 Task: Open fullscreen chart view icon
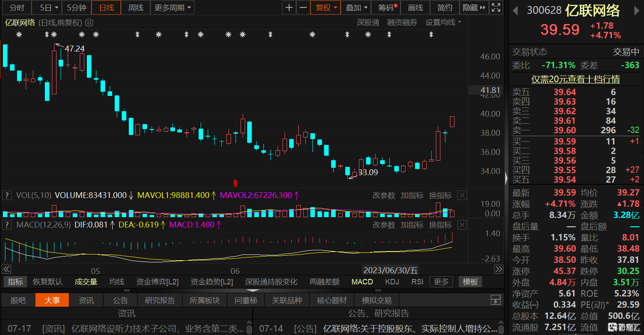pyautogui.click(x=496, y=7)
